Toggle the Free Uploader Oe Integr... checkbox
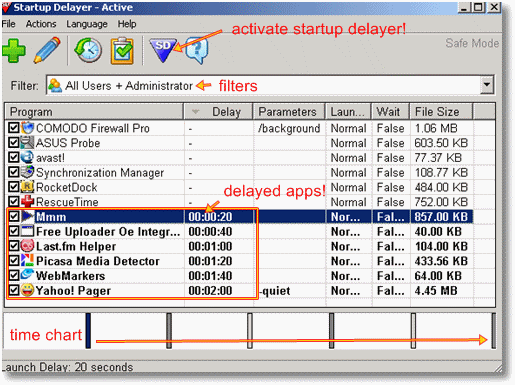515x385 pixels. pos(14,231)
